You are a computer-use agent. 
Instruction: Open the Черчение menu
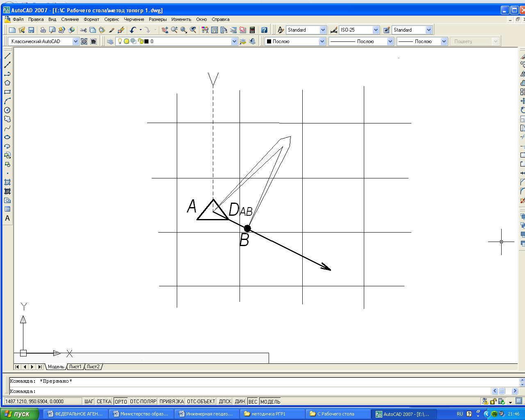click(134, 19)
